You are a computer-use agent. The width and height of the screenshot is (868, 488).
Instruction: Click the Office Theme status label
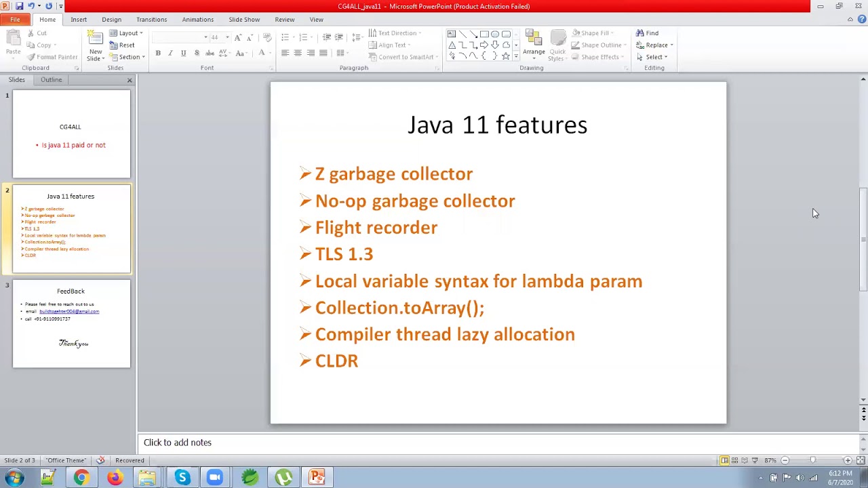point(66,461)
